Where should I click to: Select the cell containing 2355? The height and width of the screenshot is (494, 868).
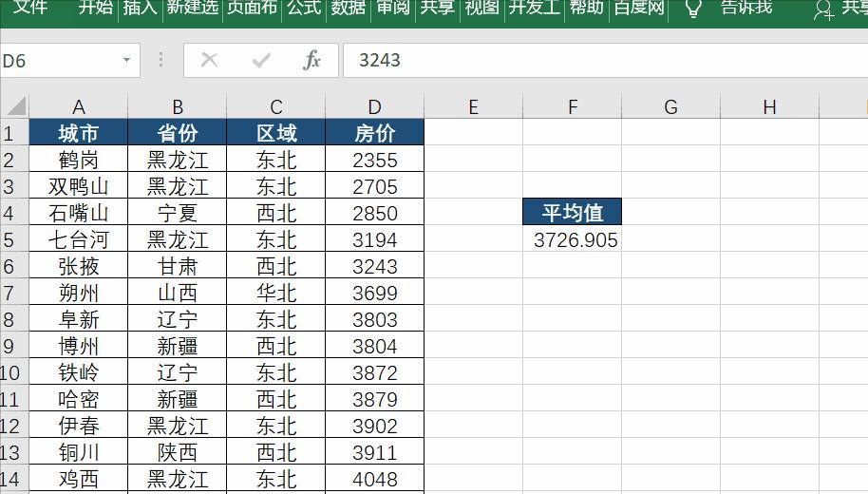pyautogui.click(x=375, y=160)
